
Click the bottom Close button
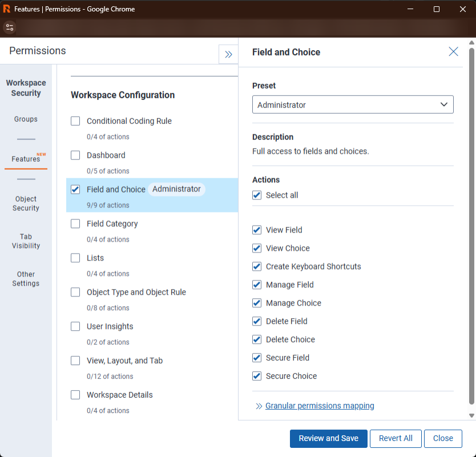click(443, 439)
